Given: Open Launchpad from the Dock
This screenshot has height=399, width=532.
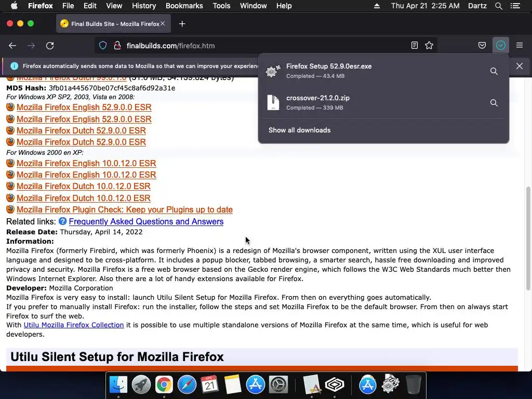Looking at the screenshot, I should point(141,384).
